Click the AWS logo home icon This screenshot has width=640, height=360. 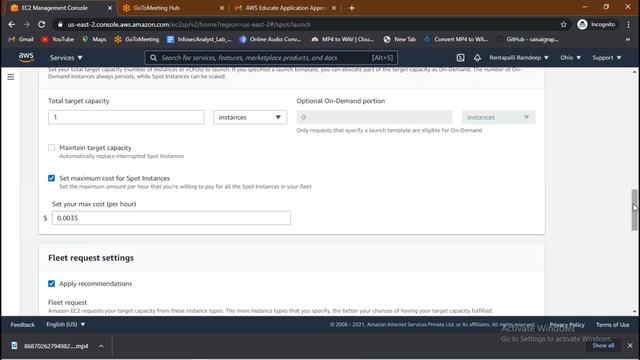coord(26,58)
